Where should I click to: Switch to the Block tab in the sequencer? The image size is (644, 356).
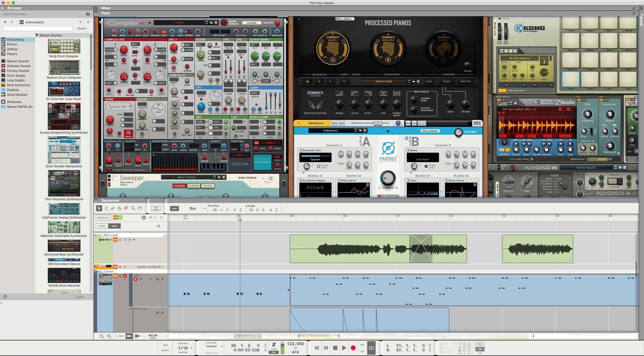click(102, 226)
